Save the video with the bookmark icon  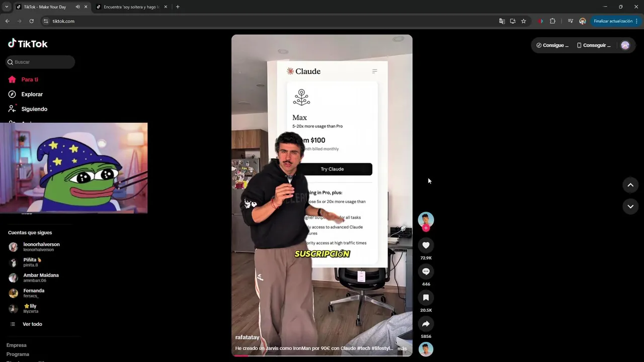[x=426, y=297]
